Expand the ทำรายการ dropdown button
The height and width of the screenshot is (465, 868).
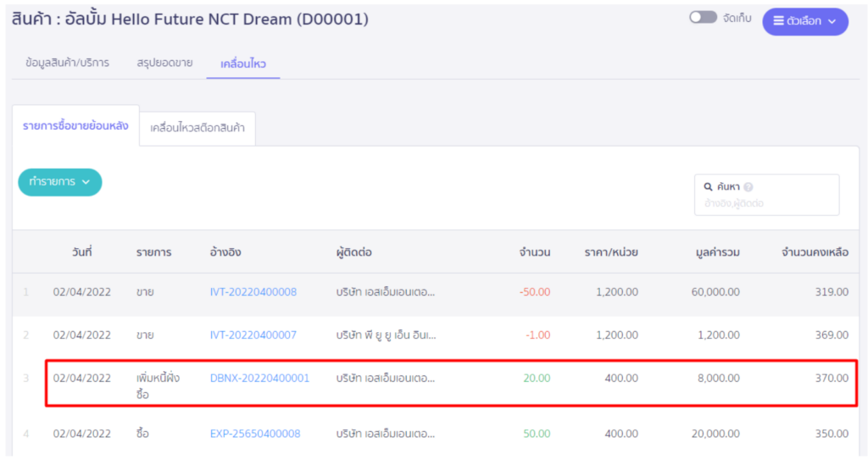tap(60, 182)
